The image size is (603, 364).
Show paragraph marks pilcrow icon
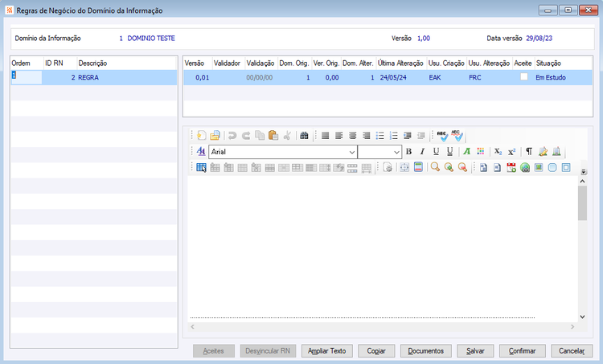tap(529, 151)
